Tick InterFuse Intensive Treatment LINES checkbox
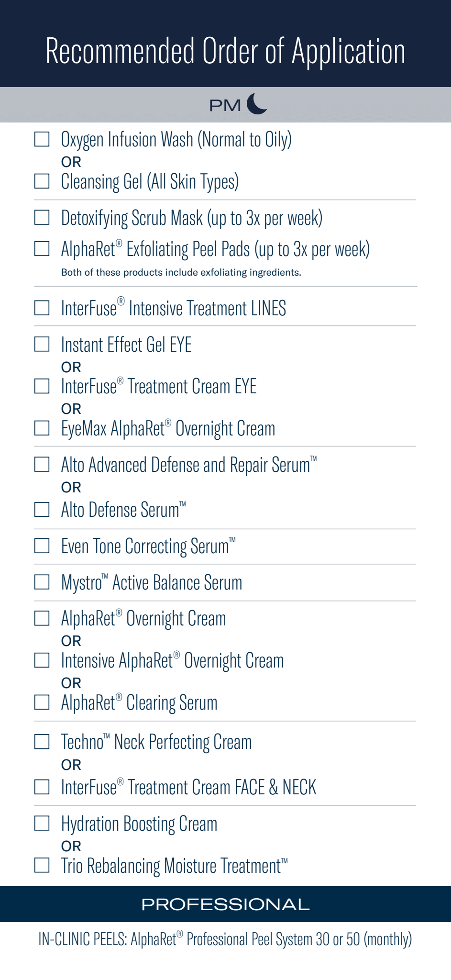 coord(42,308)
